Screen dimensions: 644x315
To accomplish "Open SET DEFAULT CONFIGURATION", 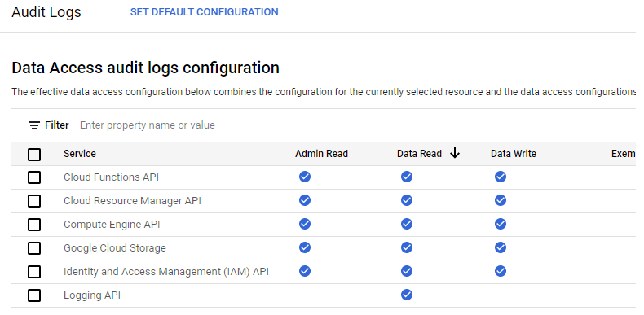I will (x=204, y=12).
